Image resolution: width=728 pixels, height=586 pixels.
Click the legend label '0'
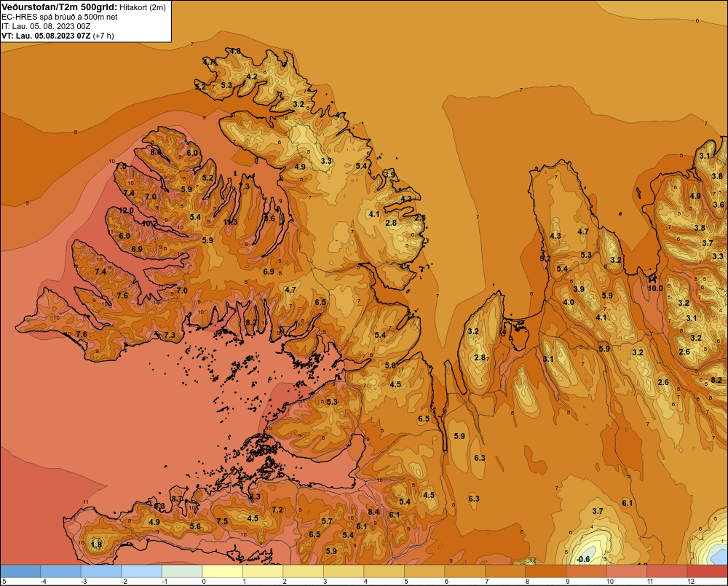[x=204, y=582]
